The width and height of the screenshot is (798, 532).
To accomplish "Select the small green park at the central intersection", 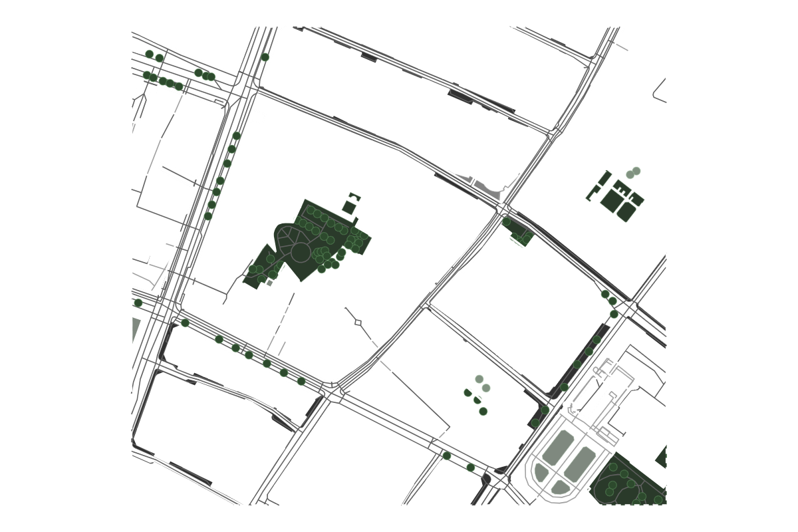I will 519,231.
